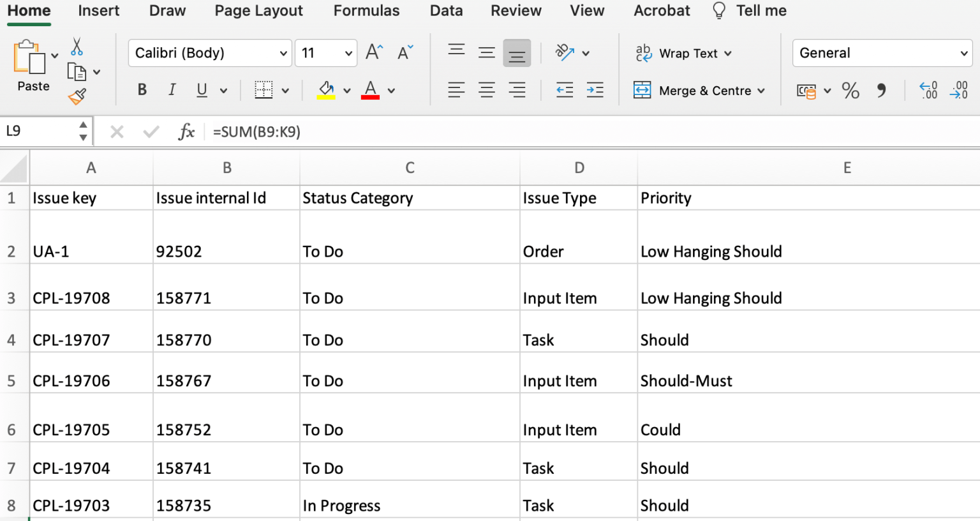This screenshot has height=521, width=980.
Task: Apply center horizontal alignment
Action: (487, 90)
